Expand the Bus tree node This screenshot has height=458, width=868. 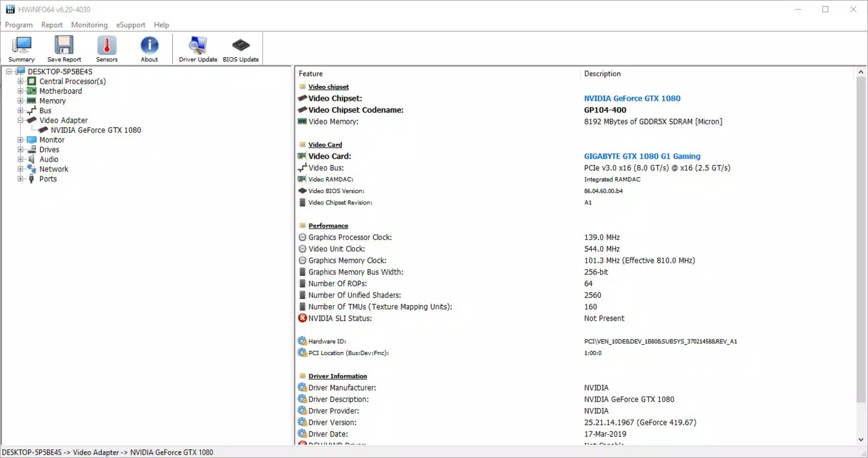point(20,110)
